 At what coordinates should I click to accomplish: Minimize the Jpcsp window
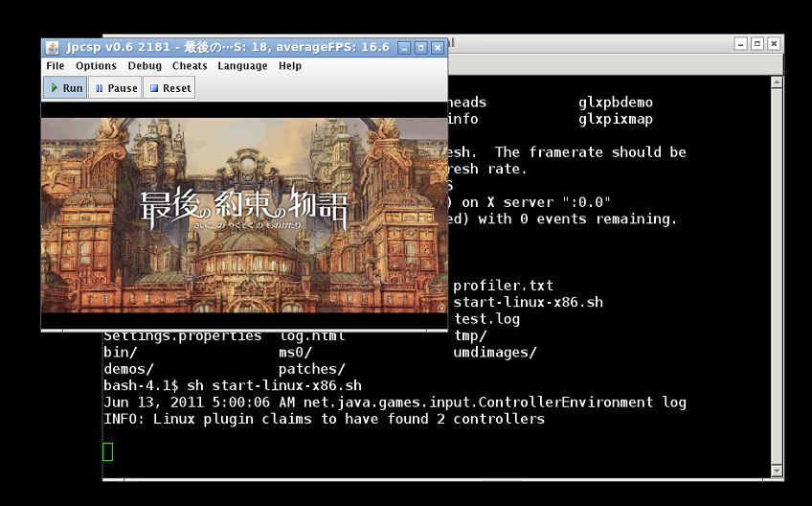pos(404,48)
